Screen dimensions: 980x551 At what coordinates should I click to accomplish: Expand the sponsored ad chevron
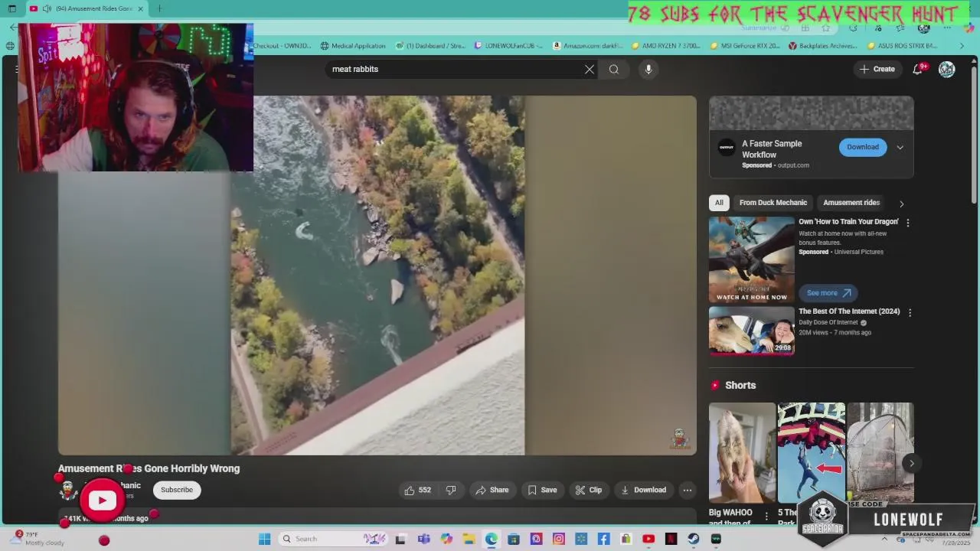coord(900,147)
